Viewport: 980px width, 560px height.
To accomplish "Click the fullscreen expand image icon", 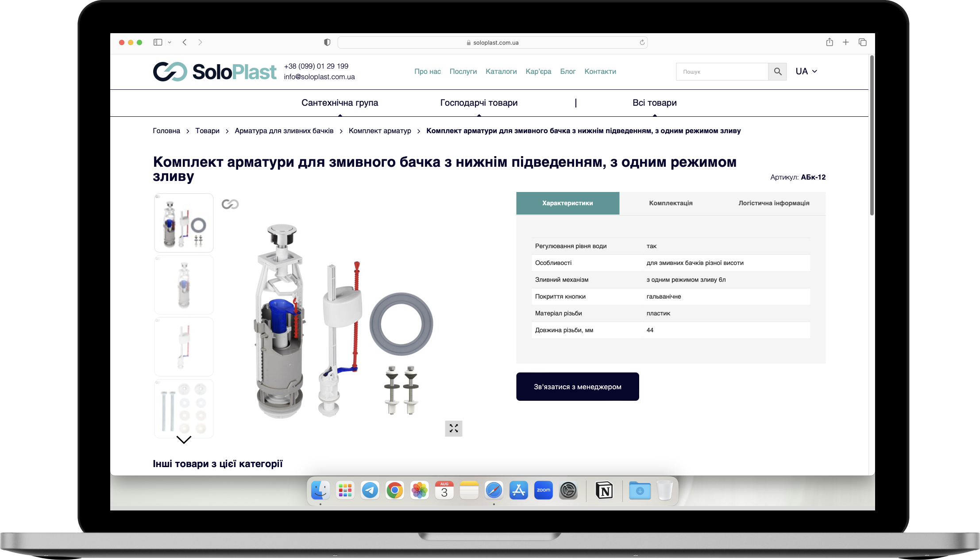I will point(453,428).
